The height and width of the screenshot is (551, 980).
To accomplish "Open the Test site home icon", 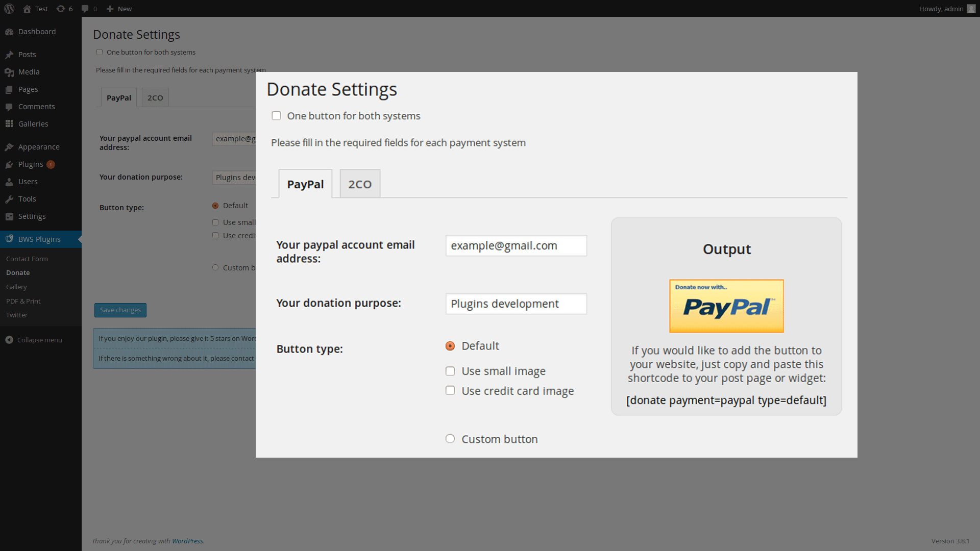I will 27,9.
